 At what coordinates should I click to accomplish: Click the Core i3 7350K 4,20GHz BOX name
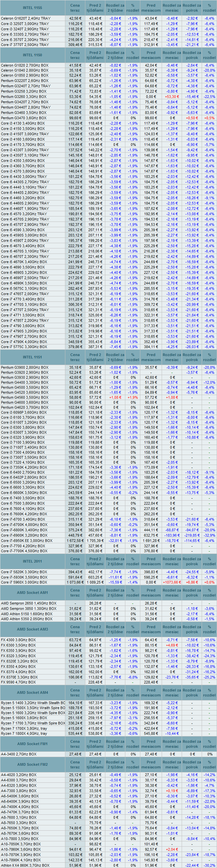pyautogui.click(x=24, y=467)
